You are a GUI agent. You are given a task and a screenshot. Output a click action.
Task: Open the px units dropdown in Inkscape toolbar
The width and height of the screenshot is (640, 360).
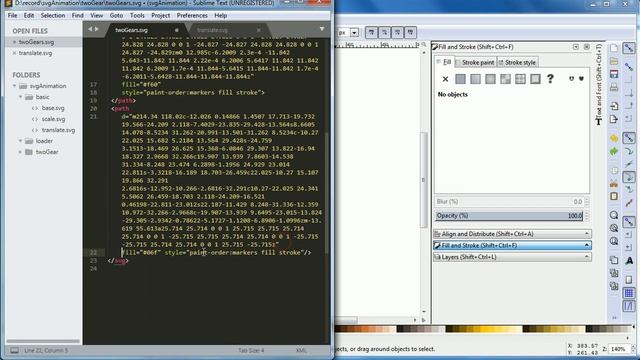[354, 32]
